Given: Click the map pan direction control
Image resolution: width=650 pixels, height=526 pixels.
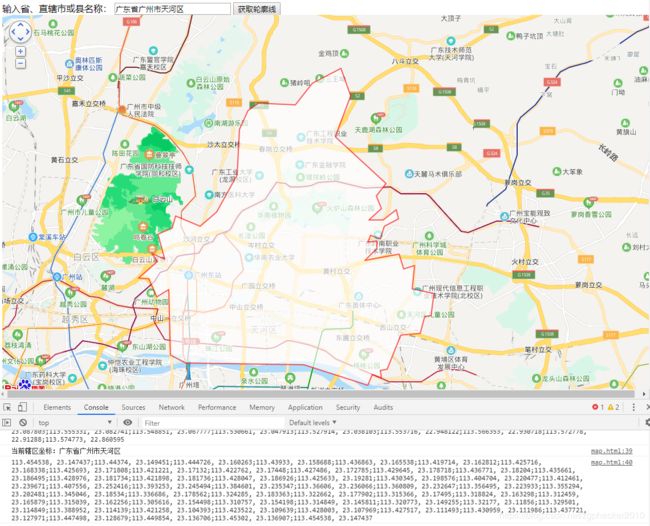Looking at the screenshot, I should pos(20,32).
